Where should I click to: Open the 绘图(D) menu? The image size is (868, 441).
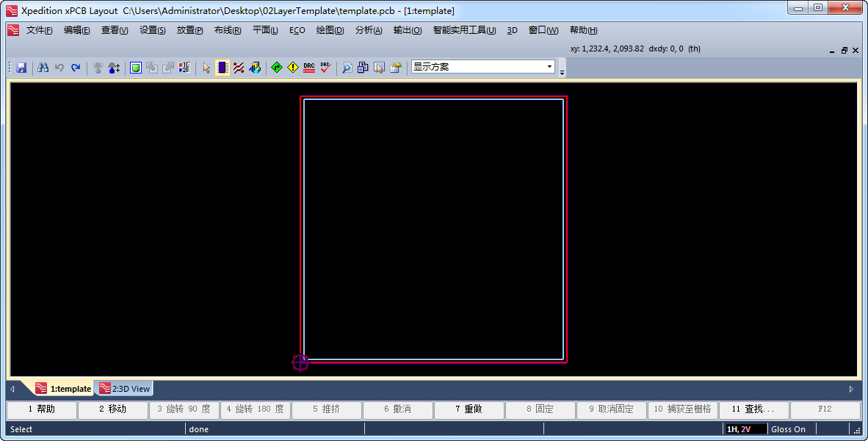(330, 30)
